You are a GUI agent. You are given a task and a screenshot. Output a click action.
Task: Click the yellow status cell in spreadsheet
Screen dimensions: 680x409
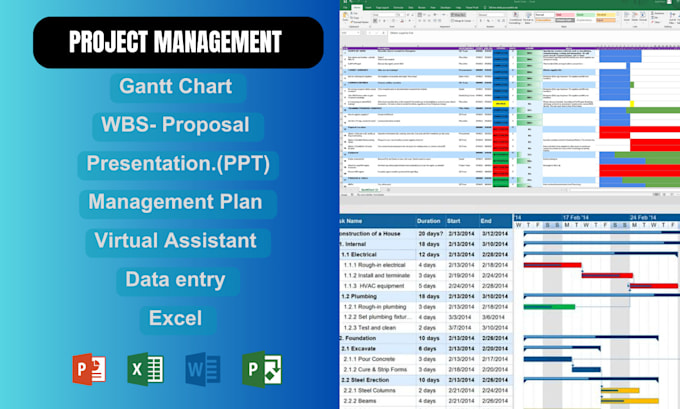pyautogui.click(x=500, y=104)
